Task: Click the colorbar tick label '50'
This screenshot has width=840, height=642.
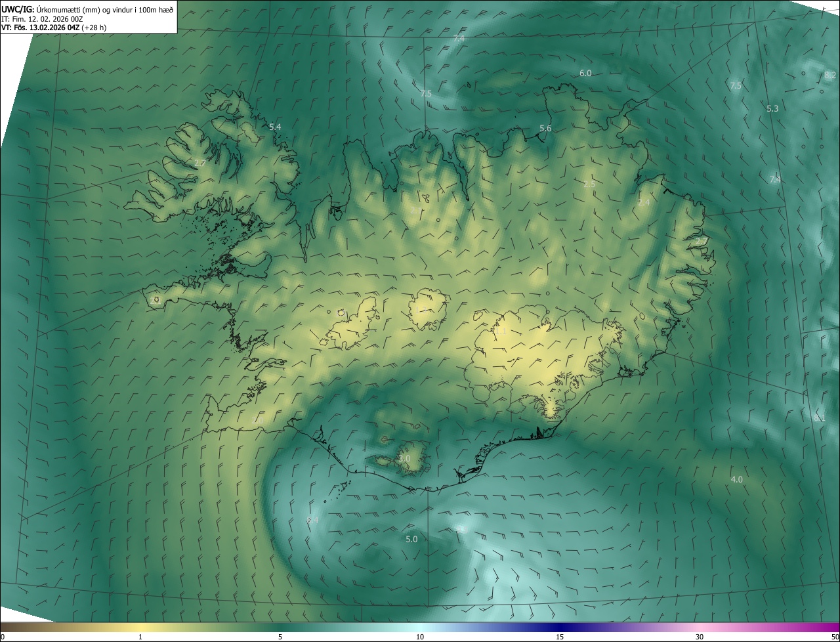Action: tap(835, 637)
